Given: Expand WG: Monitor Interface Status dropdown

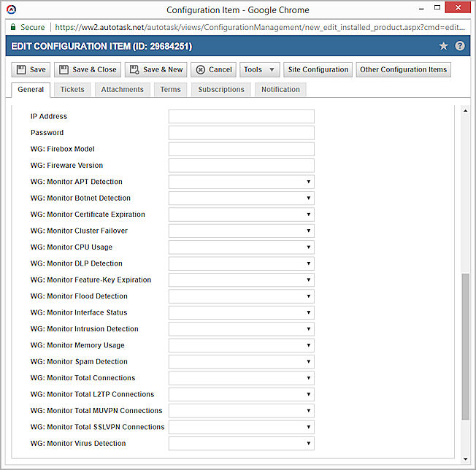Looking at the screenshot, I should coord(242,313).
